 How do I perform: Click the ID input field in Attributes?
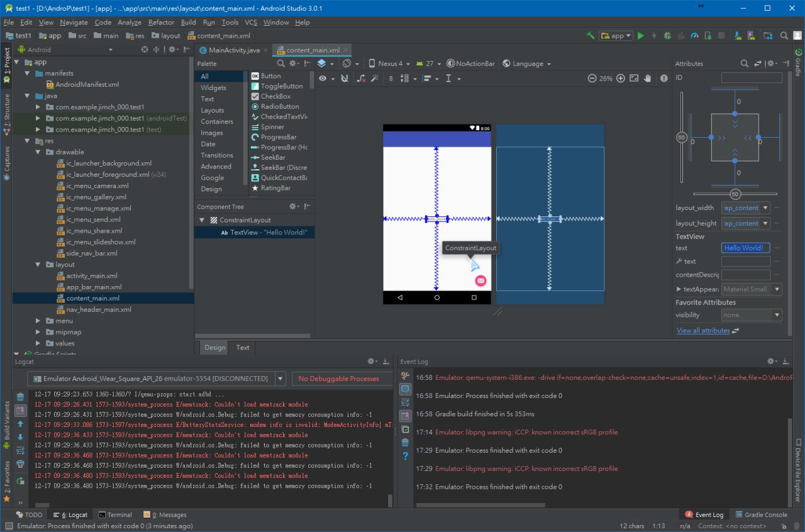point(752,77)
